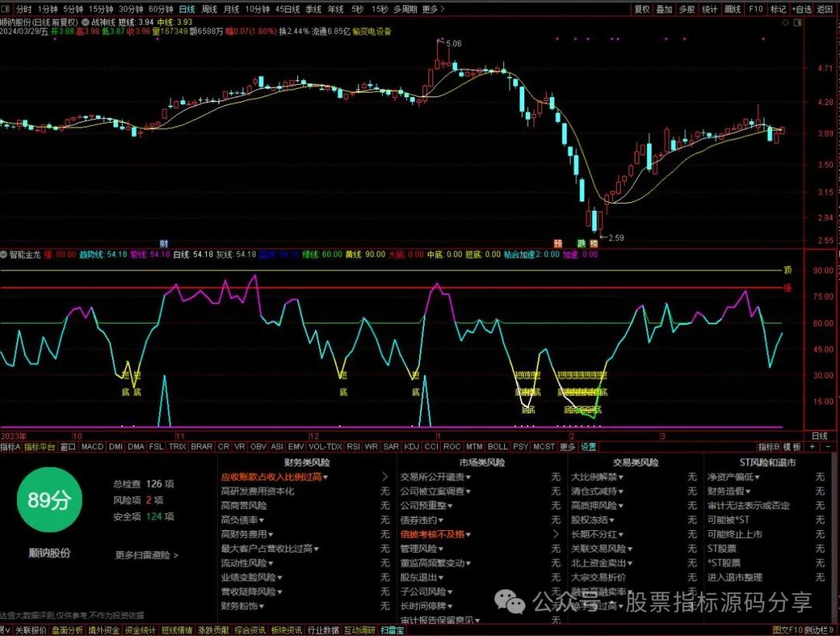Click the 标记 mark button
Image resolution: width=840 pixels, height=636 pixels.
point(778,9)
